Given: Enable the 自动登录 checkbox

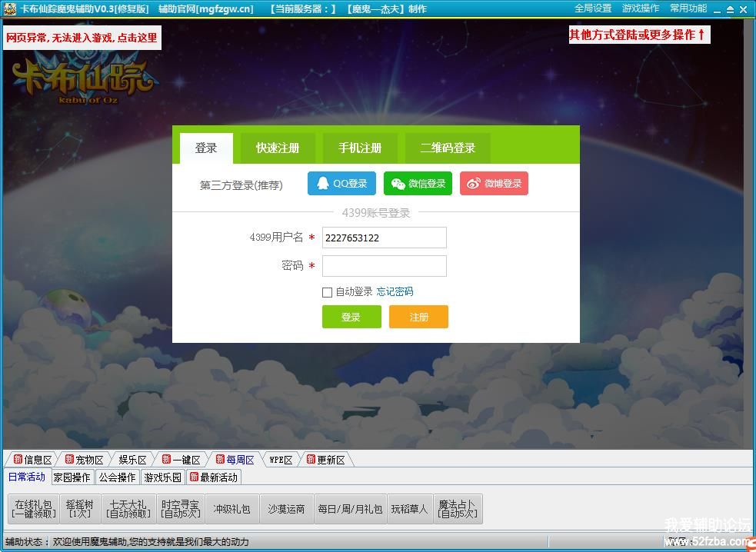Looking at the screenshot, I should (x=328, y=292).
